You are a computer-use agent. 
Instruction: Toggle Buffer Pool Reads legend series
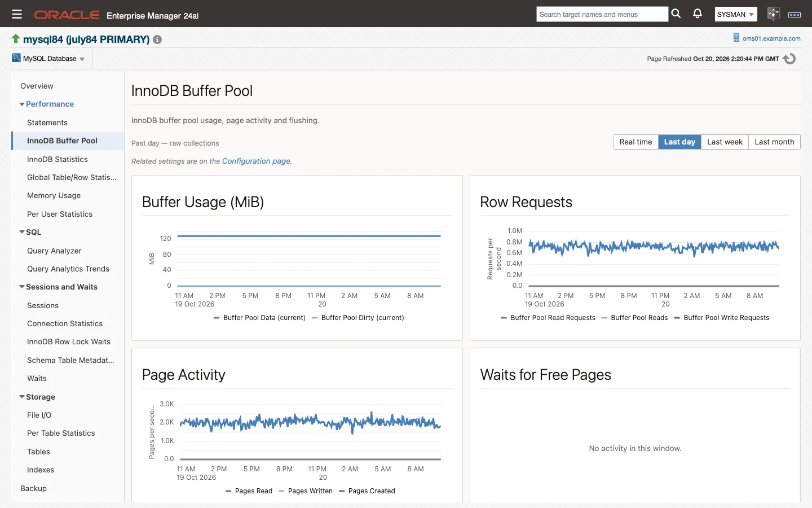point(634,318)
